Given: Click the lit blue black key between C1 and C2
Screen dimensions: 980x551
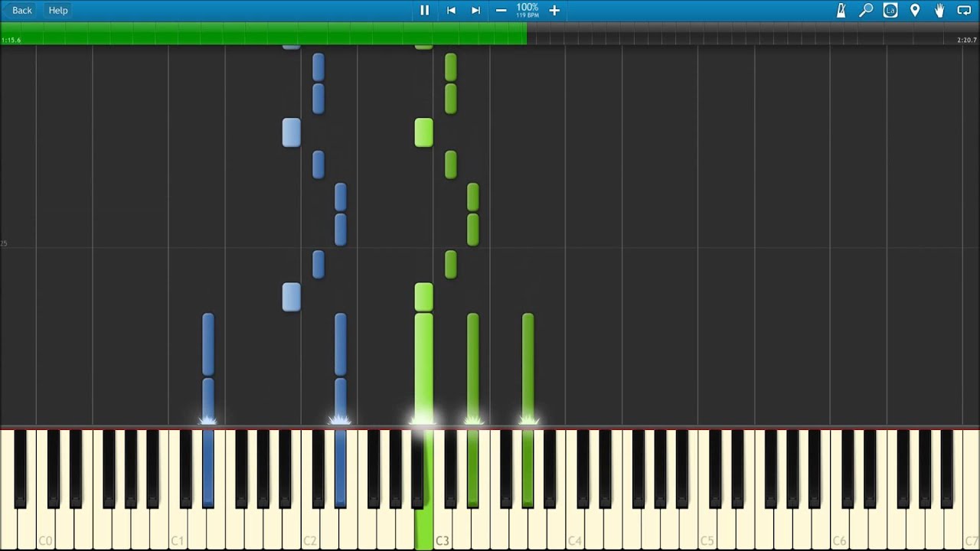Looking at the screenshot, I should (x=208, y=467).
